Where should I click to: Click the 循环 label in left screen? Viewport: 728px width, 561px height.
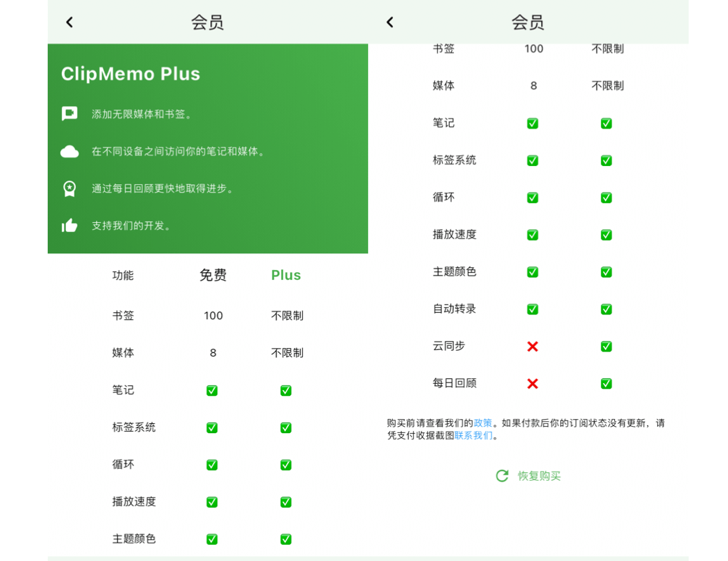123,465
